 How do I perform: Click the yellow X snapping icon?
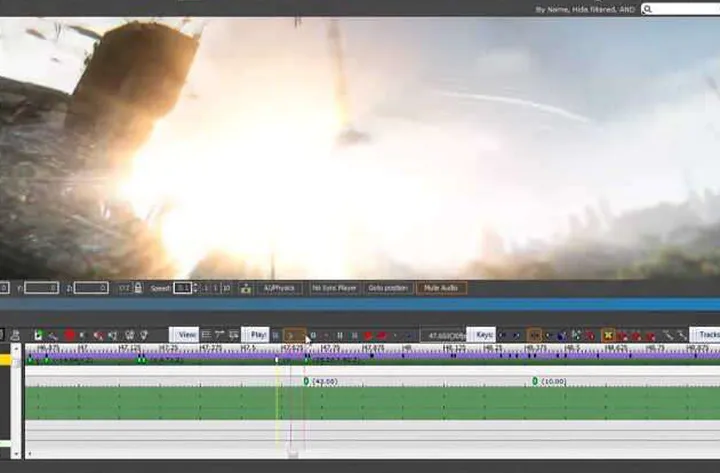pyautogui.click(x=608, y=336)
